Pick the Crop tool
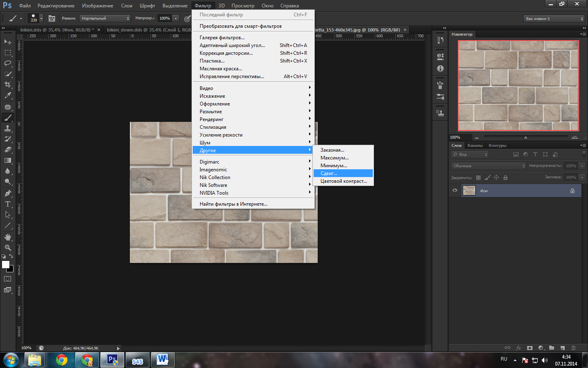The width and height of the screenshot is (588, 368). coord(8,85)
